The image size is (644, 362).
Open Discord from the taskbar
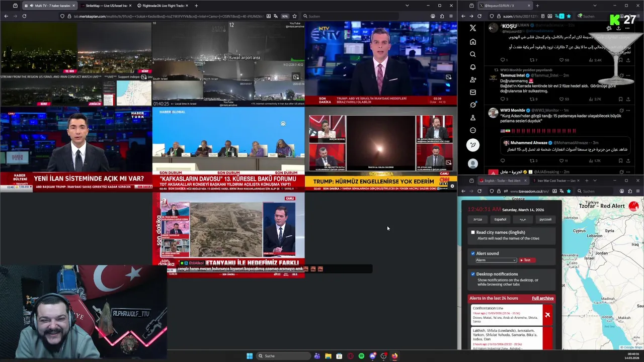coord(372,356)
